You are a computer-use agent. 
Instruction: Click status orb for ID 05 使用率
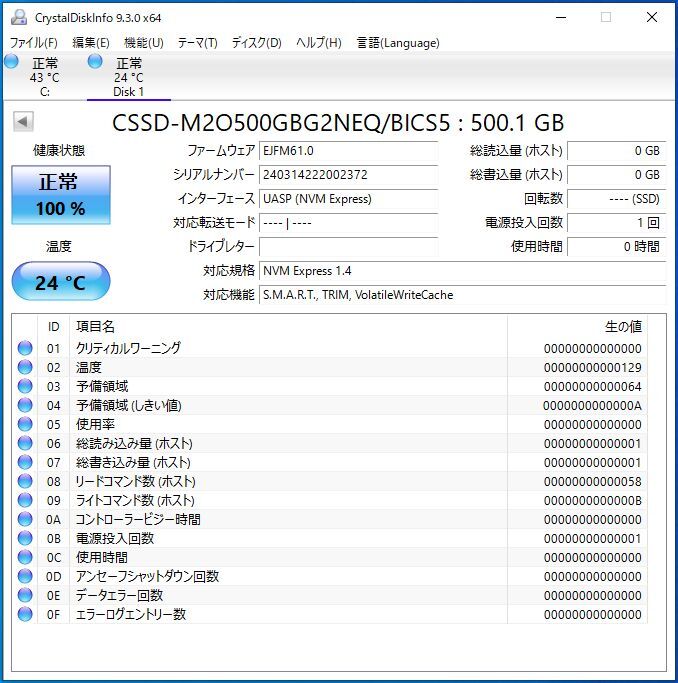pos(25,424)
